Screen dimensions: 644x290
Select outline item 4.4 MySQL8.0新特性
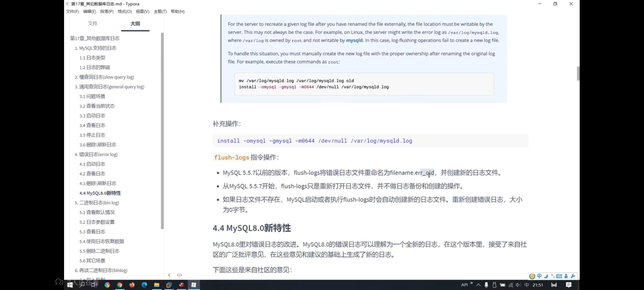tap(100, 193)
